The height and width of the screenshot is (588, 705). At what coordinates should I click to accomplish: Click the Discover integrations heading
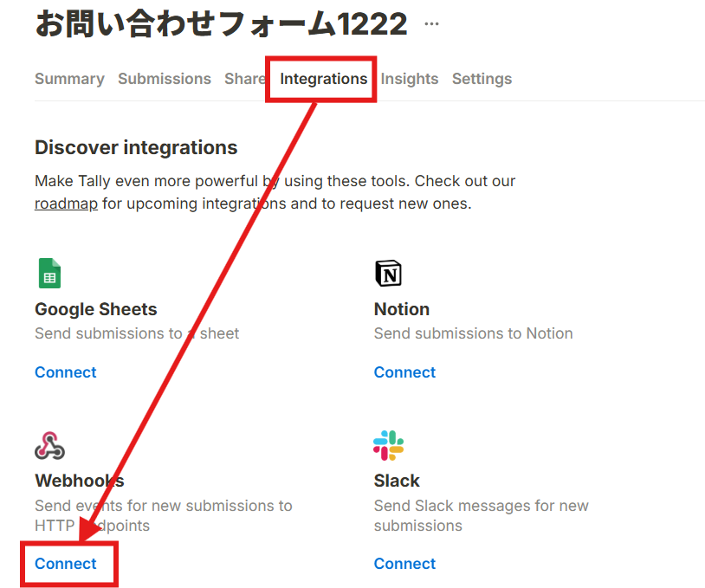pos(136,148)
